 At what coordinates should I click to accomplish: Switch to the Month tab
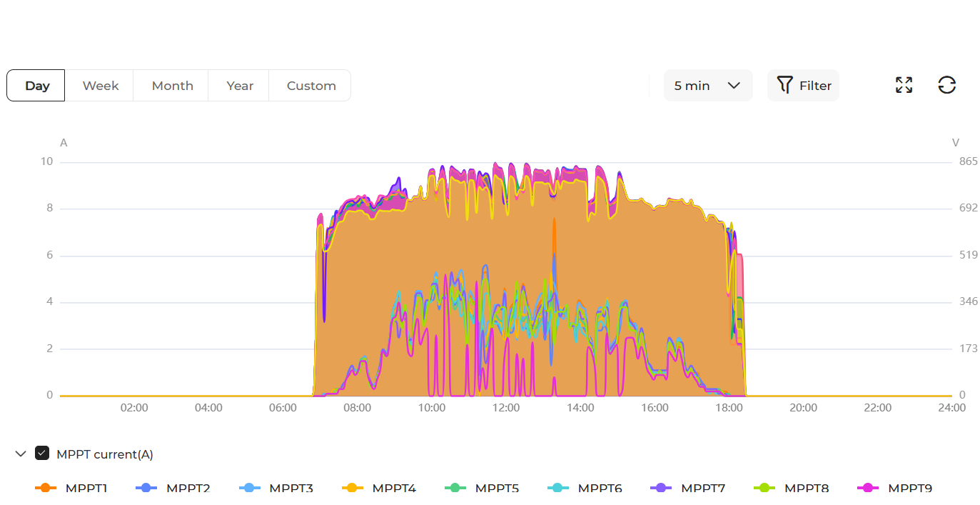171,85
